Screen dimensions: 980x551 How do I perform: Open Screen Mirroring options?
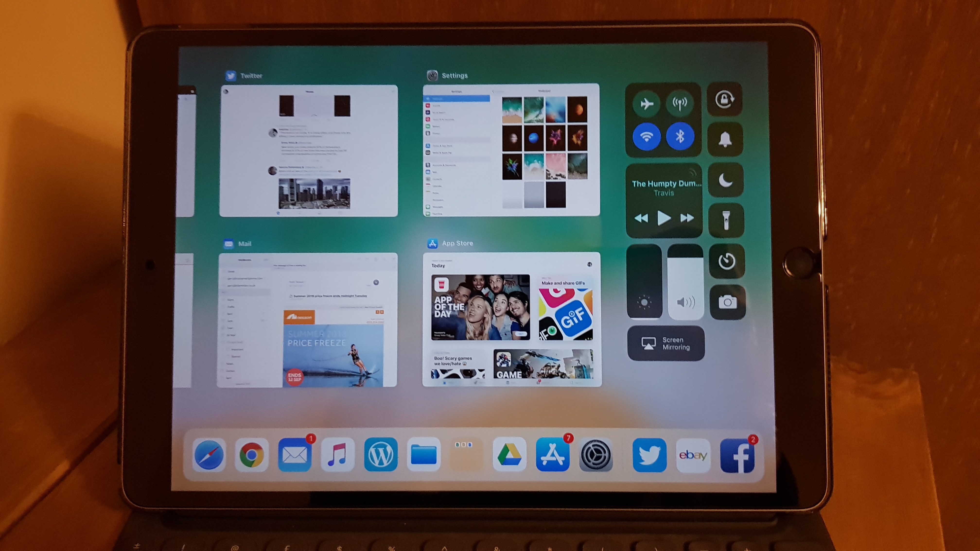666,343
